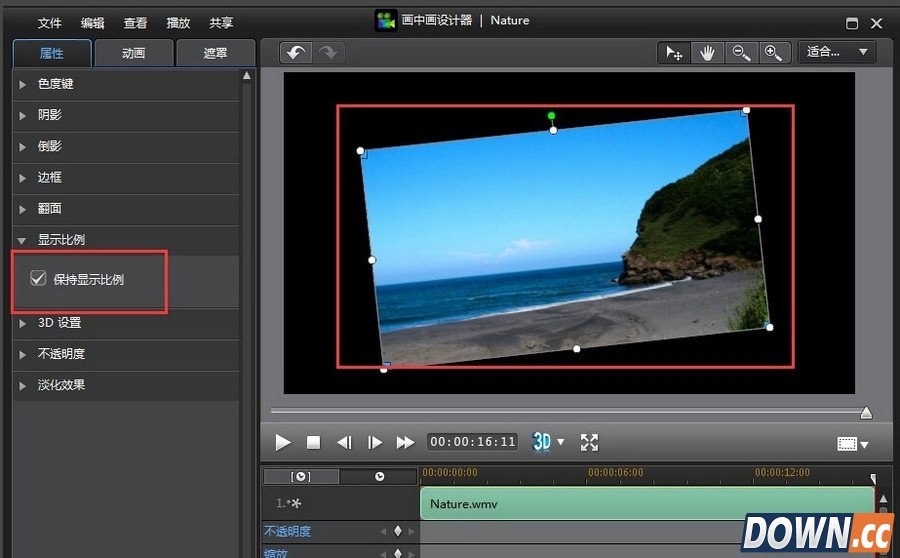Uncheck the 保持显示比例 checkbox

(38, 280)
